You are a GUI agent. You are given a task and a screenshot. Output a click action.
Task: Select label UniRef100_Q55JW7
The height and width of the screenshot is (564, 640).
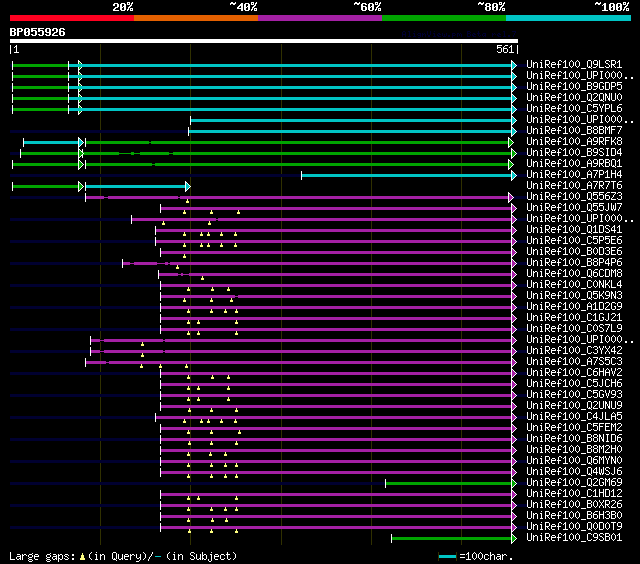coord(574,208)
